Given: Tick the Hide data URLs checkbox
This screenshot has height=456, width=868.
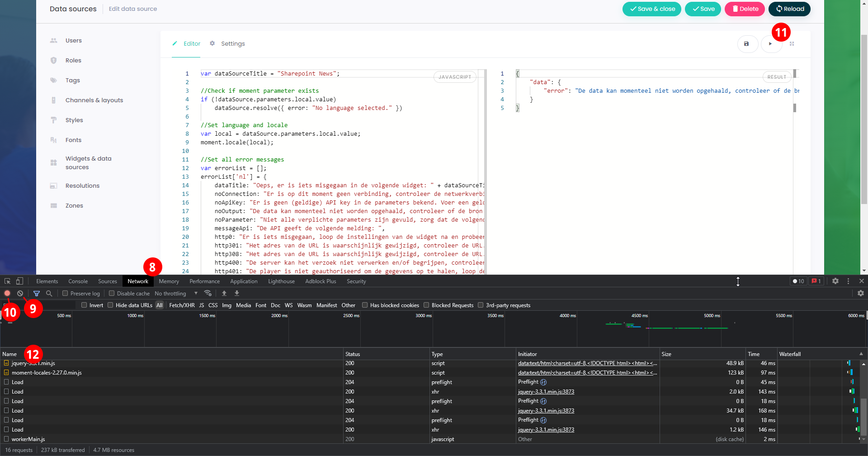Looking at the screenshot, I should (x=110, y=305).
